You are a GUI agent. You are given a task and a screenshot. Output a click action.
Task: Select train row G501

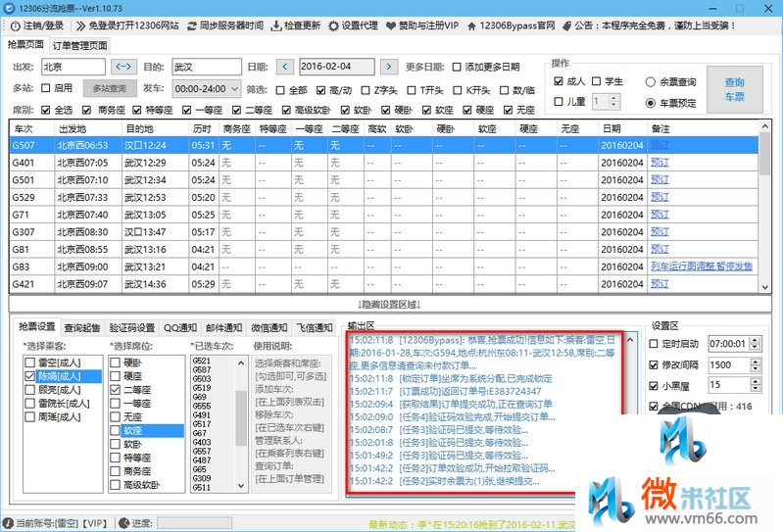tap(383, 179)
